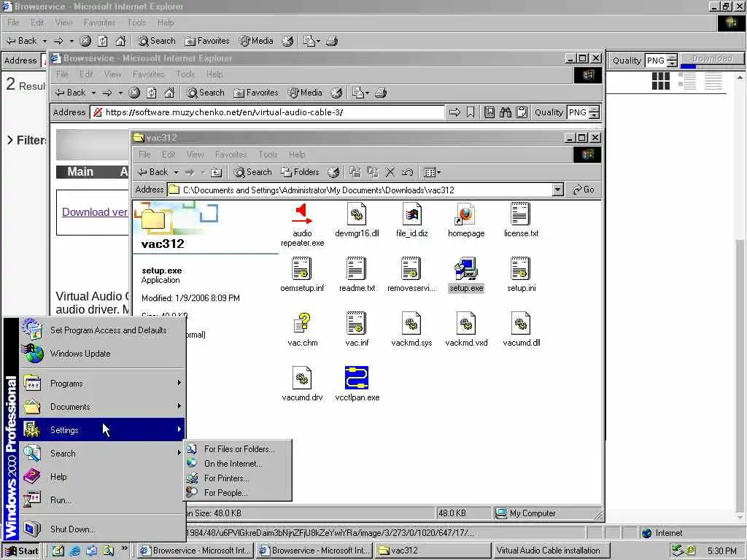The height and width of the screenshot is (560, 747).
Task: Click bookmark icon beside inner address bar
Action: pos(471,112)
